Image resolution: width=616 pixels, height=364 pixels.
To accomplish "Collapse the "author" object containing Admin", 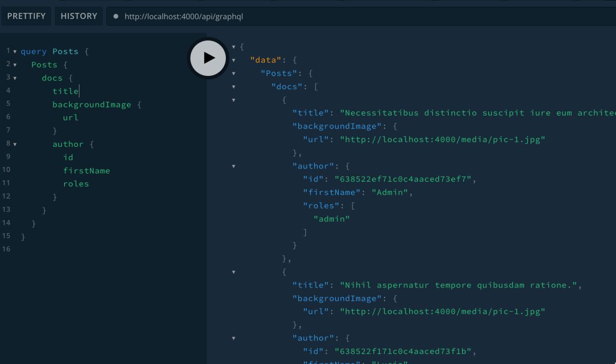I will (x=234, y=166).
